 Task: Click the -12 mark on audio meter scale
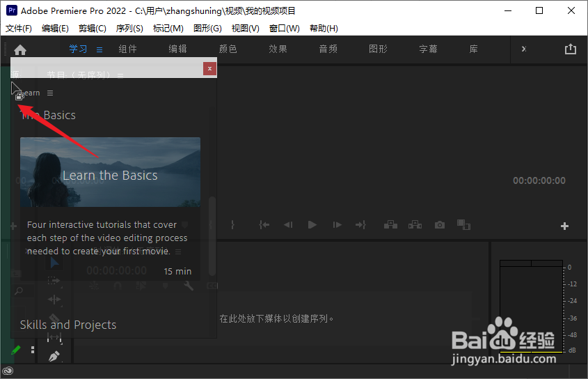click(x=573, y=284)
